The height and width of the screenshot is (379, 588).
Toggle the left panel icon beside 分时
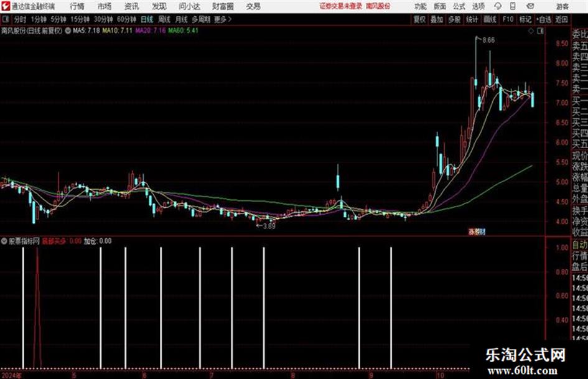(x=6, y=19)
